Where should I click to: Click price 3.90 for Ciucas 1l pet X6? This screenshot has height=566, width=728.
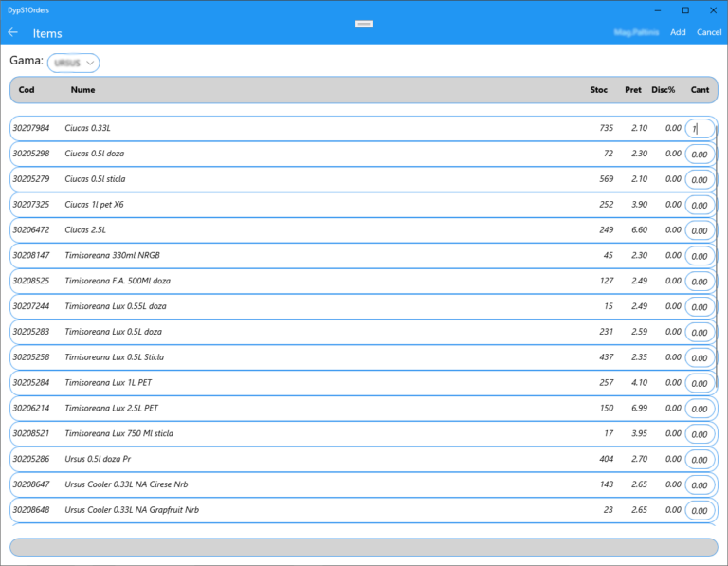click(x=639, y=204)
